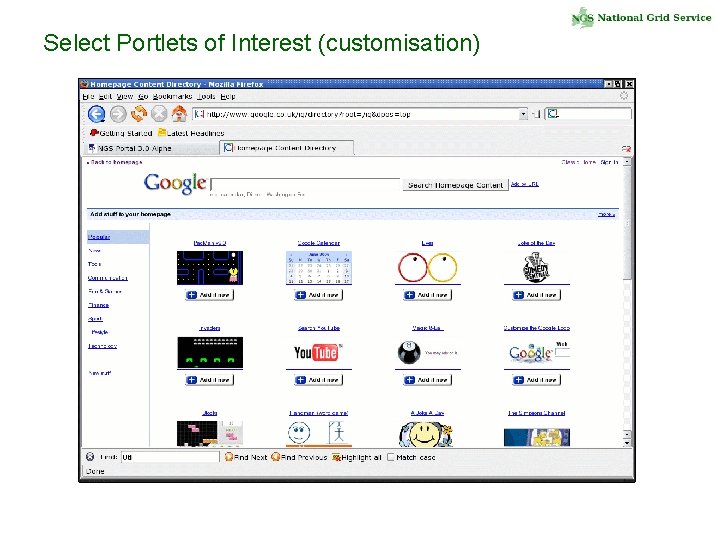The width and height of the screenshot is (720, 540).
Task: Add Customize the Google Logo gadget
Action: [536, 380]
